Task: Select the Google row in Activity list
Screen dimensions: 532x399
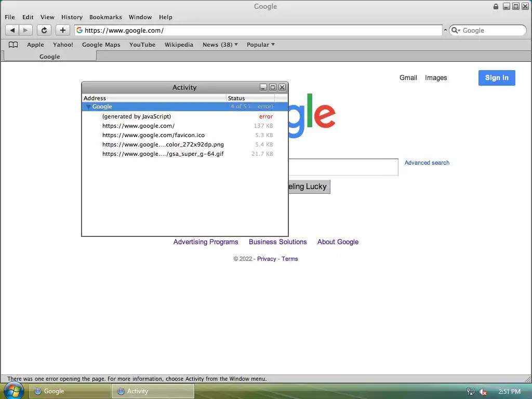Action: [185, 107]
